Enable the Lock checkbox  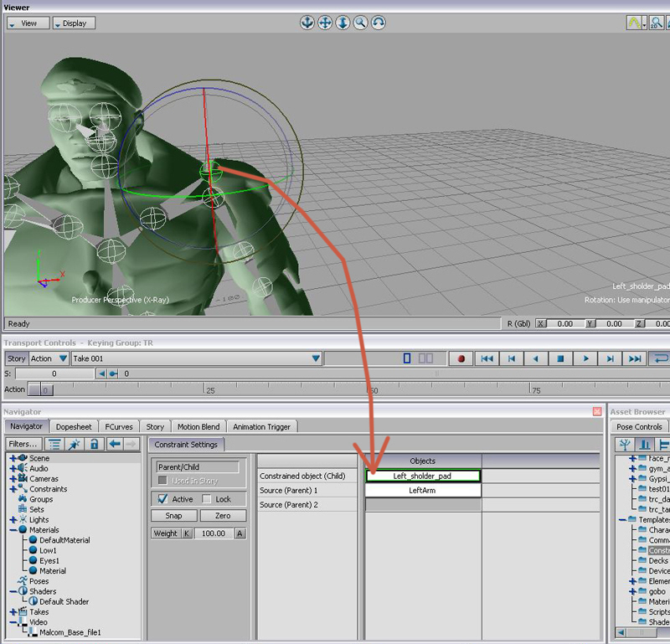pyautogui.click(x=207, y=499)
